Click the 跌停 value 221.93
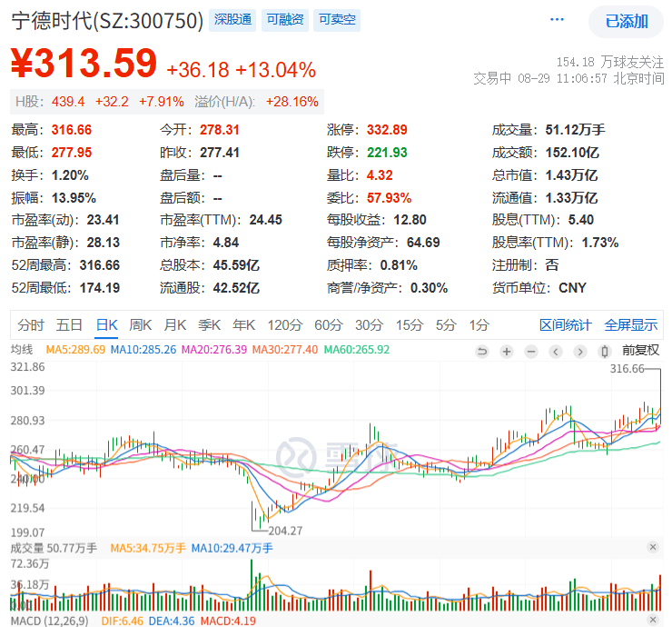Screen dimensions: 672x627 point(387,153)
